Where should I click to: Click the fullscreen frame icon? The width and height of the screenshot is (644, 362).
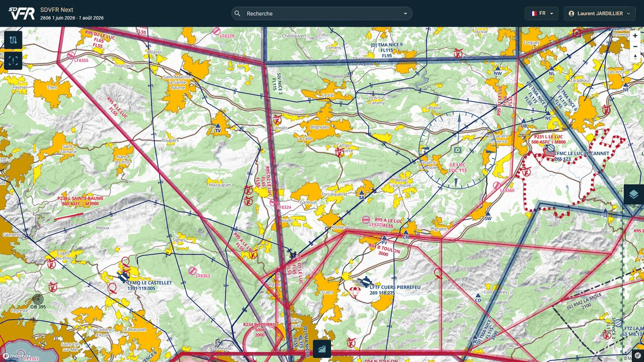coord(13,61)
